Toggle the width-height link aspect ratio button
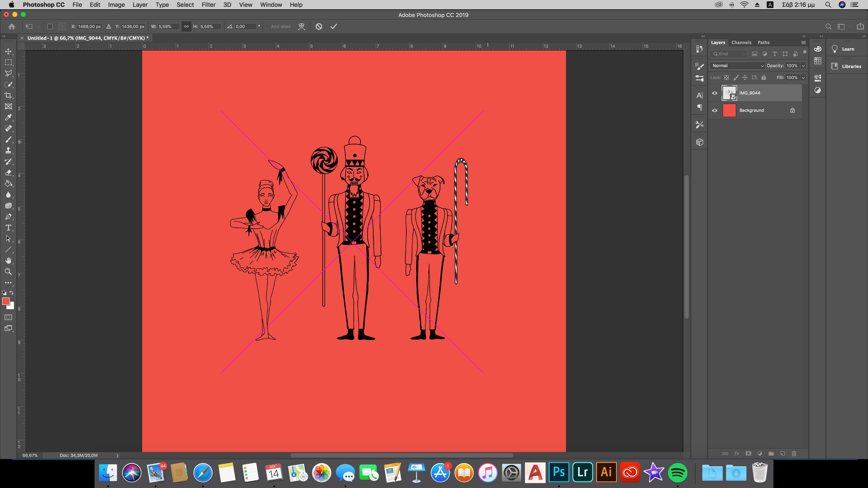 [186, 27]
